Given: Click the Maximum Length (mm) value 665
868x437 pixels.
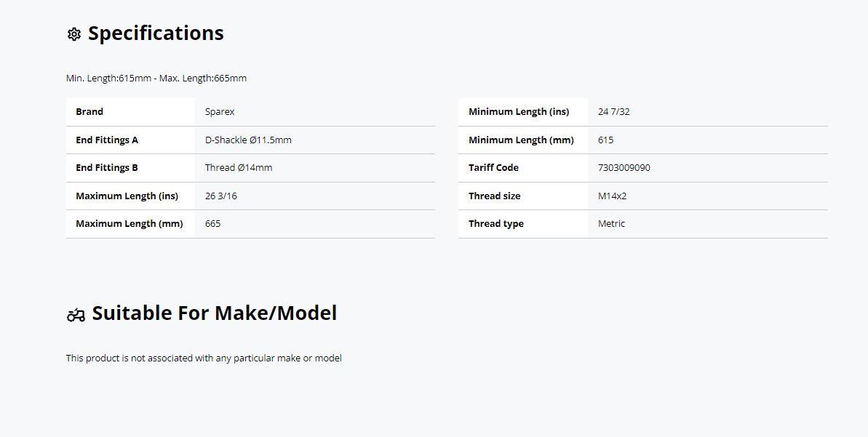Looking at the screenshot, I should point(212,223).
